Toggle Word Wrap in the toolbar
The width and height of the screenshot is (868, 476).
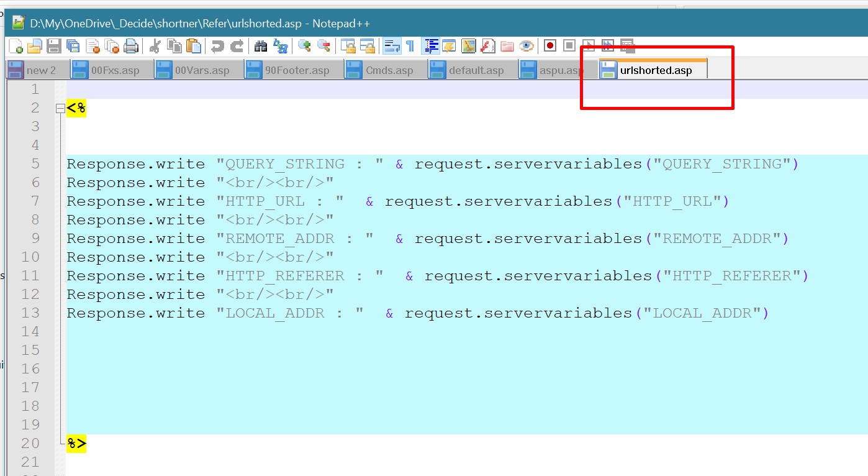[x=392, y=46]
